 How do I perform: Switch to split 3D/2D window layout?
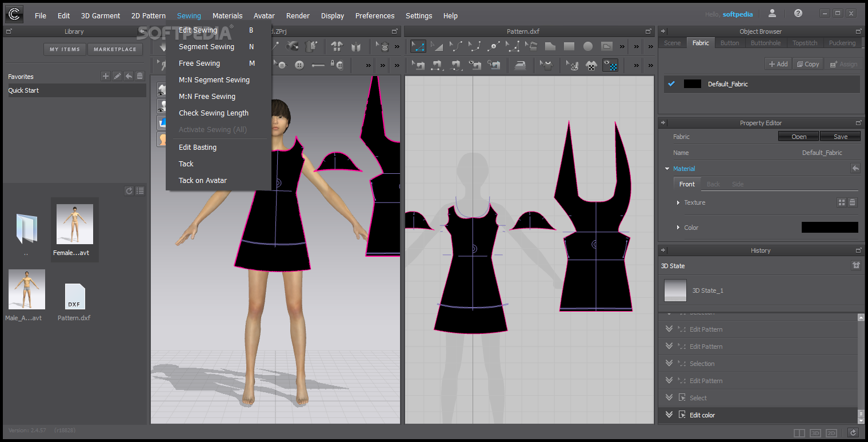[799, 433]
